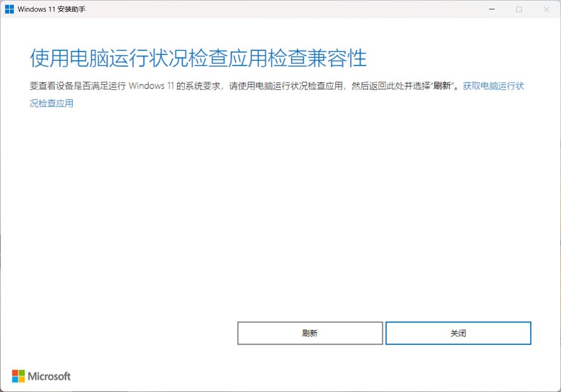Click the red square in the Microsoft logo
The width and height of the screenshot is (561, 392).
pyautogui.click(x=15, y=372)
